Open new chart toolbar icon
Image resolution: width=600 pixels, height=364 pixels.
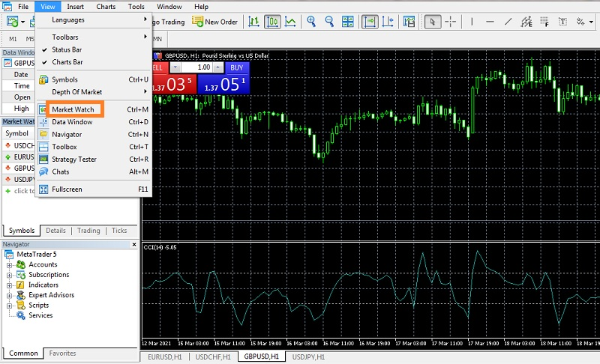(x=12, y=22)
